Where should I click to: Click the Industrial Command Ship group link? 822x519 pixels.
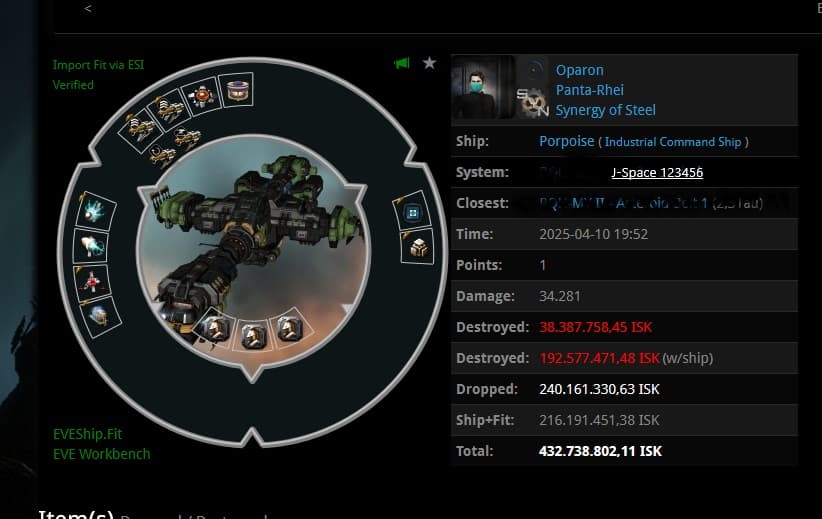tap(673, 142)
